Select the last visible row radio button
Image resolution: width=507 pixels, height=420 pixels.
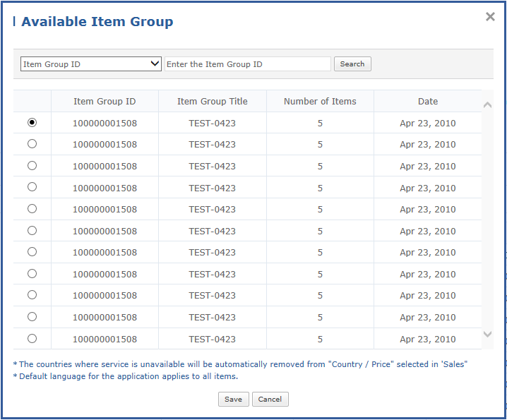[x=32, y=339]
